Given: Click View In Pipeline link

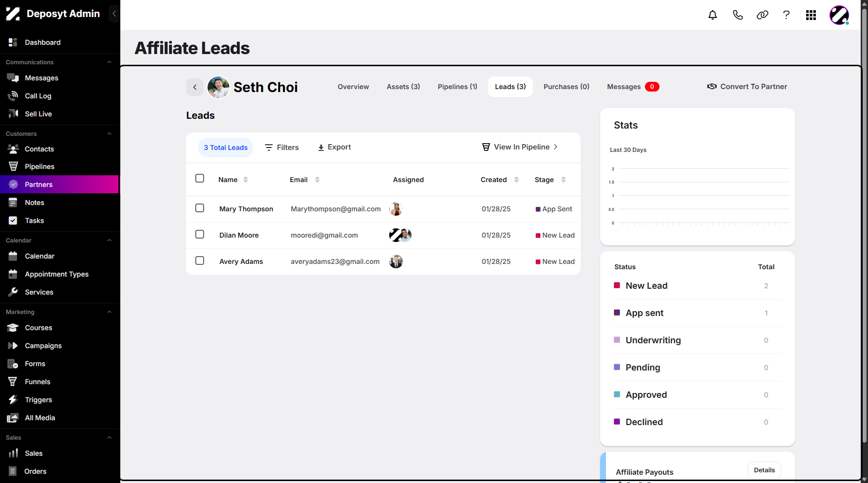Looking at the screenshot, I should click(520, 147).
